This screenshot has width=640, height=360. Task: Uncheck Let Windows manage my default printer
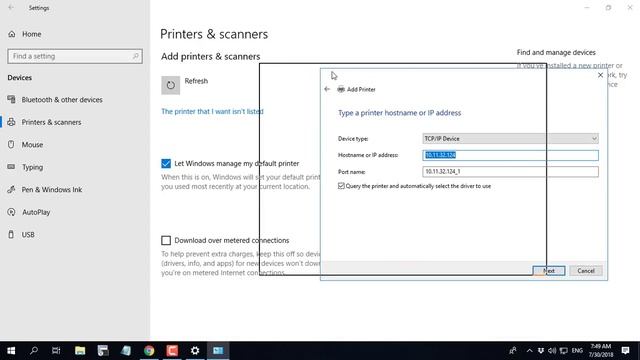pyautogui.click(x=166, y=163)
